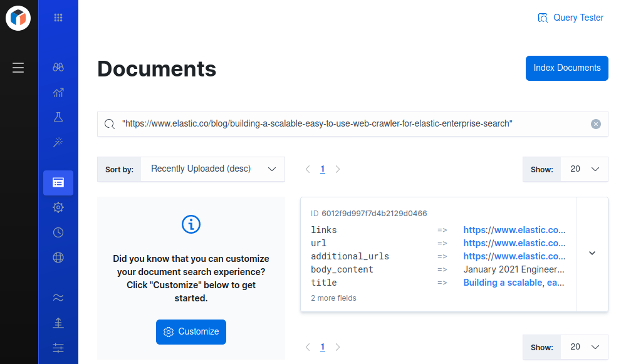
Task: Open Schema settings using the gear icon
Action: pyautogui.click(x=58, y=207)
